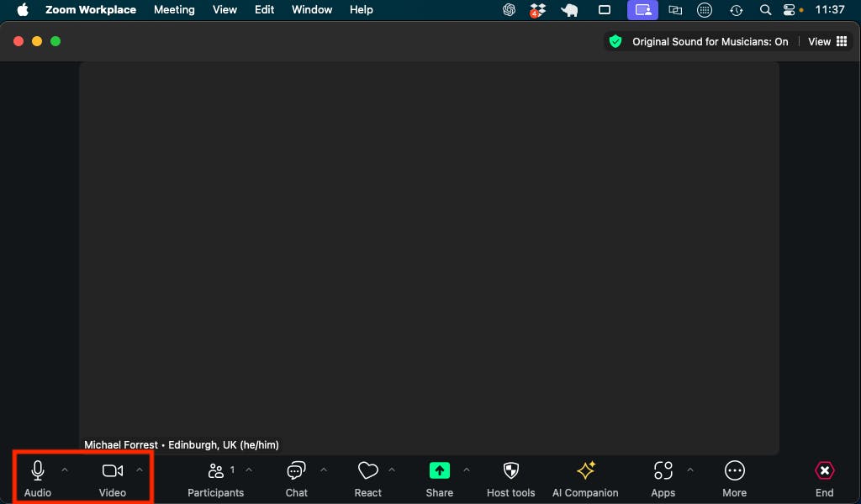861x504 pixels.
Task: Click the 11:37 clock
Action: click(x=830, y=10)
